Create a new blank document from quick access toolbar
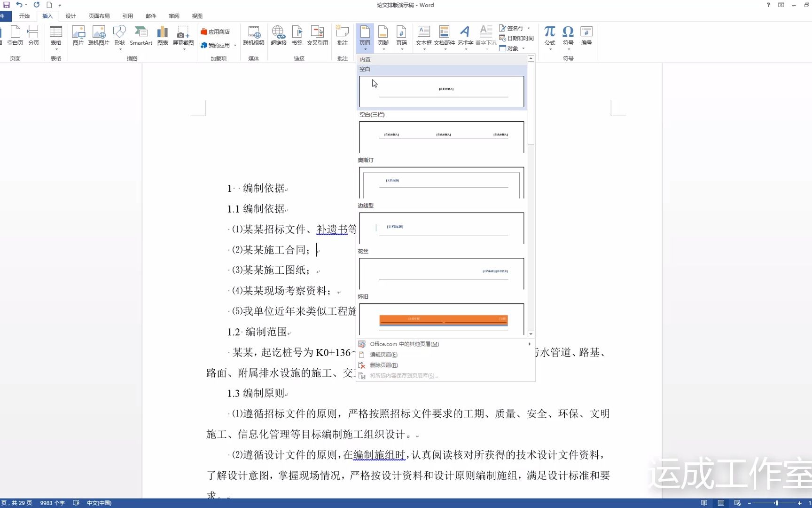This screenshot has height=508, width=812. click(49, 5)
